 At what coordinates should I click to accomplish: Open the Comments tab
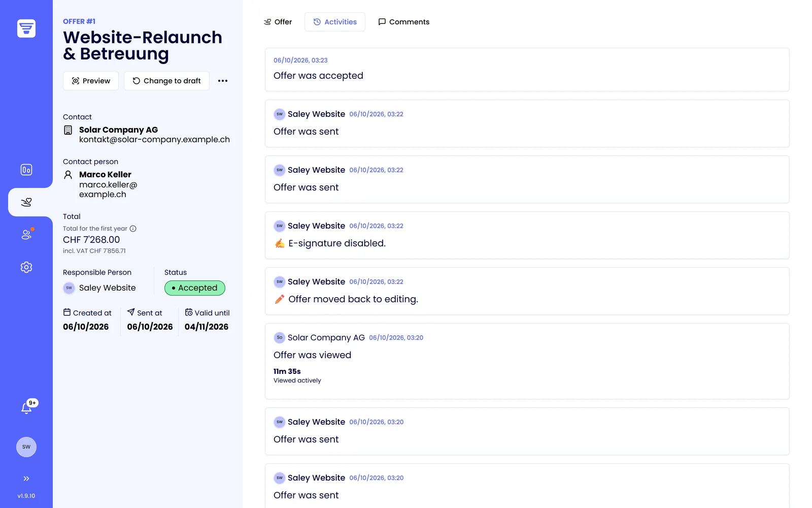pyautogui.click(x=404, y=22)
